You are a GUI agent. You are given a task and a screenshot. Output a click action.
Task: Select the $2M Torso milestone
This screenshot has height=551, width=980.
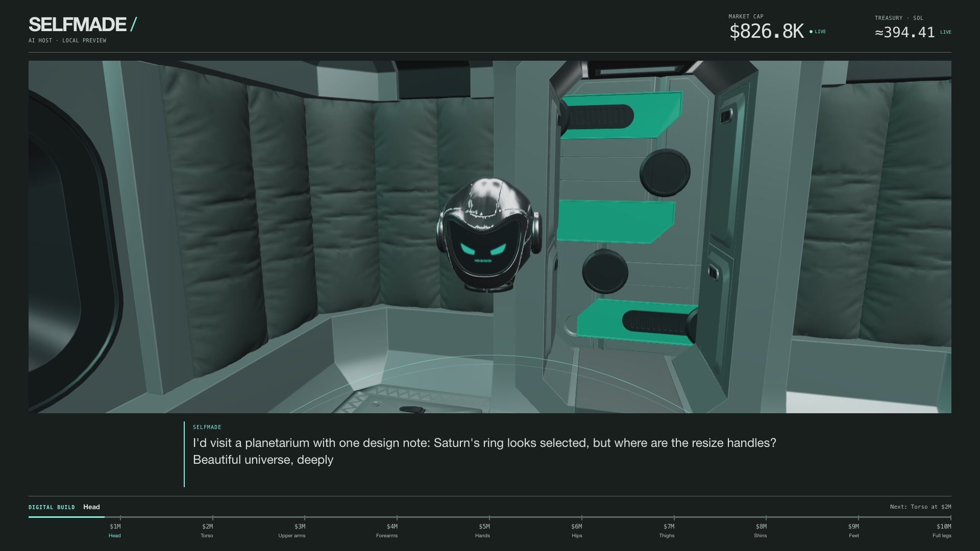point(207,531)
